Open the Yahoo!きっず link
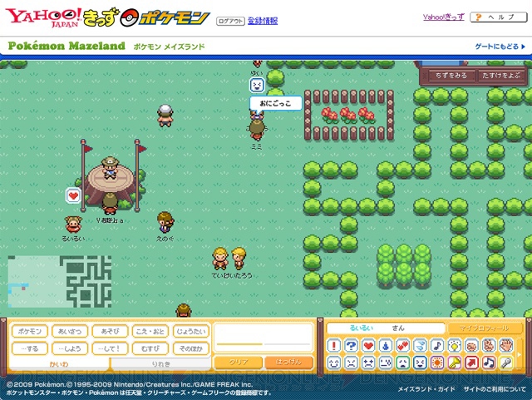The height and width of the screenshot is (400, 532). click(x=443, y=17)
